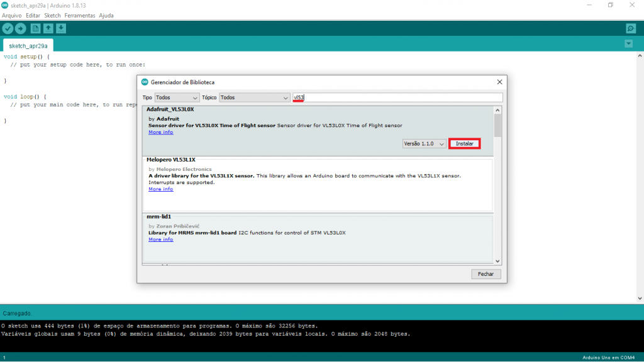Click the Save sketch down-arrow icon
644x362 pixels.
(60, 28)
